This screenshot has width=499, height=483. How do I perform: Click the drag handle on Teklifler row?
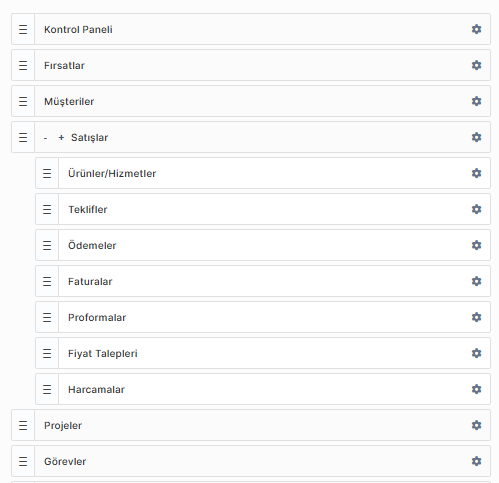pyautogui.click(x=47, y=209)
